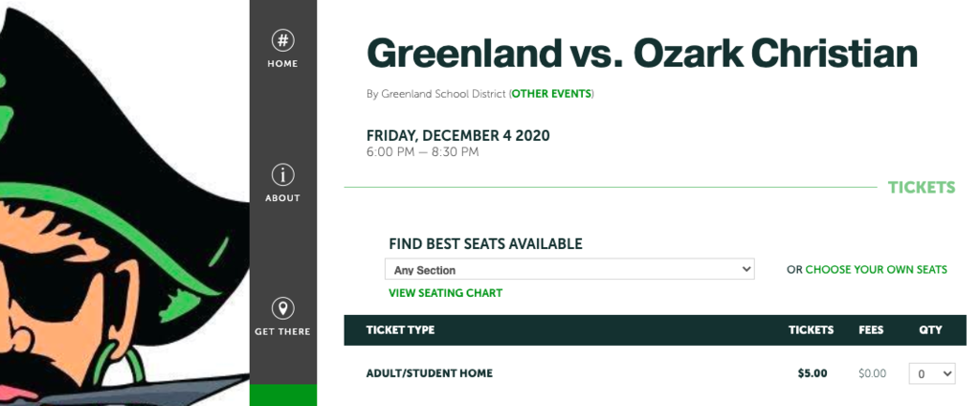Screen dimensions: 980x406
Task: Click the FEES column header
Action: [871, 329]
